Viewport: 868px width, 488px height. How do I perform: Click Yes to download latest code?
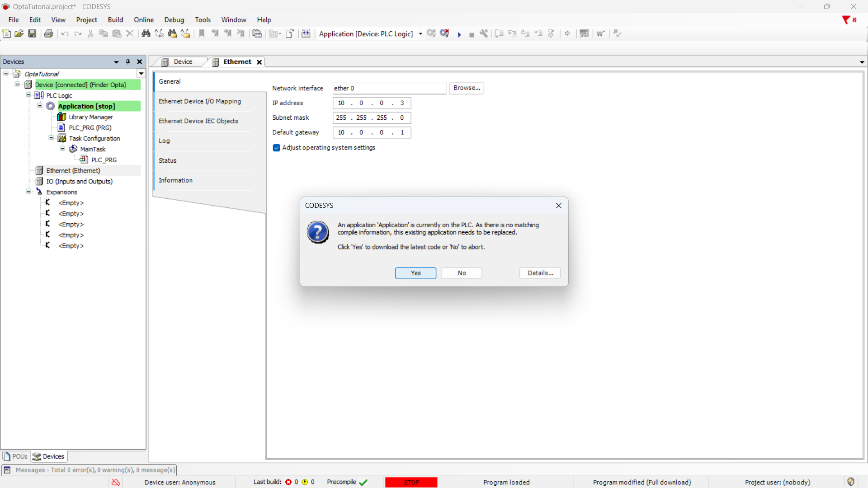(x=415, y=273)
